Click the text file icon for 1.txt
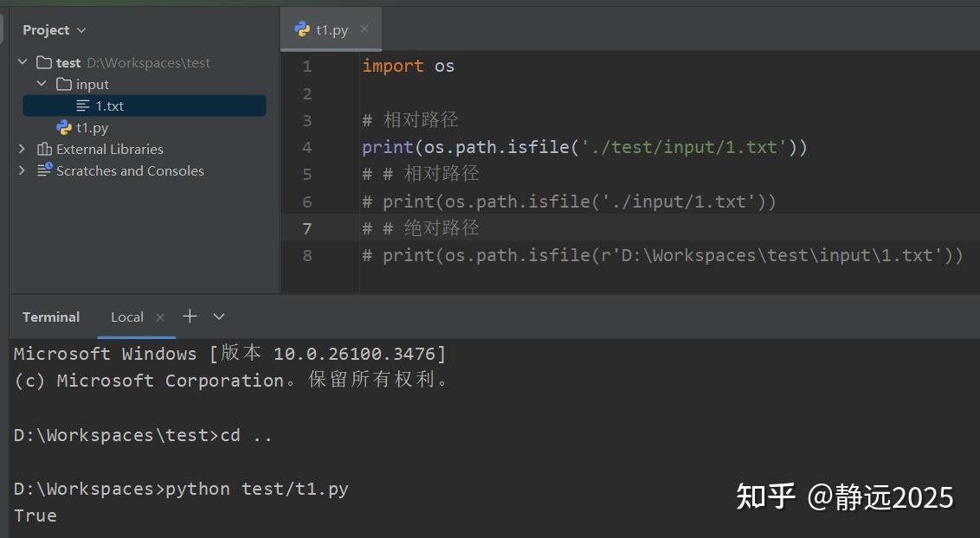 click(x=83, y=106)
